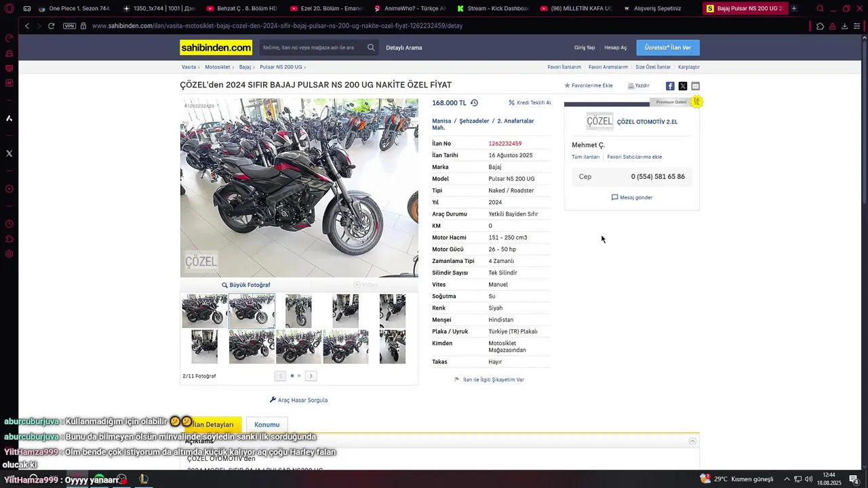Open Karşılaştır link
Image resolution: width=868 pixels, height=488 pixels.
pyautogui.click(x=689, y=67)
